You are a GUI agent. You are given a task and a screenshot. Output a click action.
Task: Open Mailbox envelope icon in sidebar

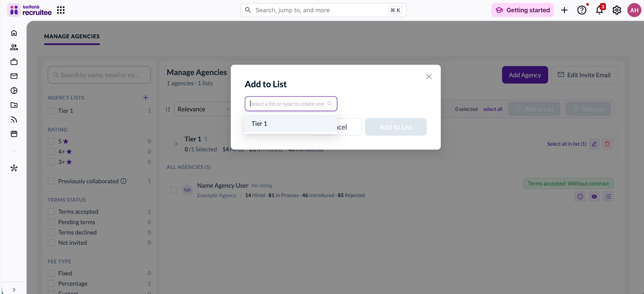[x=14, y=76]
